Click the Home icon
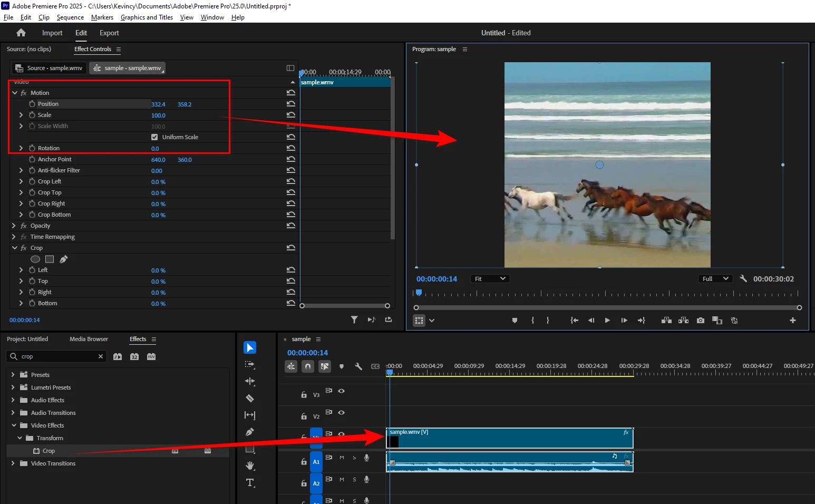 pos(21,33)
